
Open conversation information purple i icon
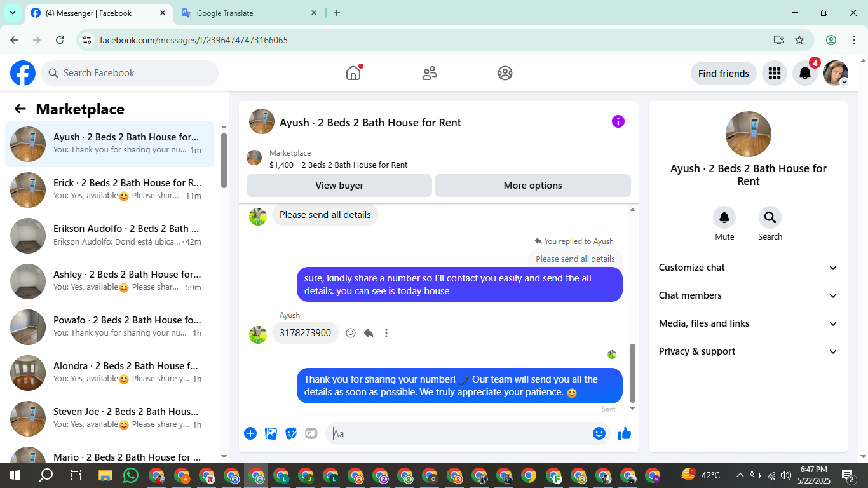tap(618, 121)
